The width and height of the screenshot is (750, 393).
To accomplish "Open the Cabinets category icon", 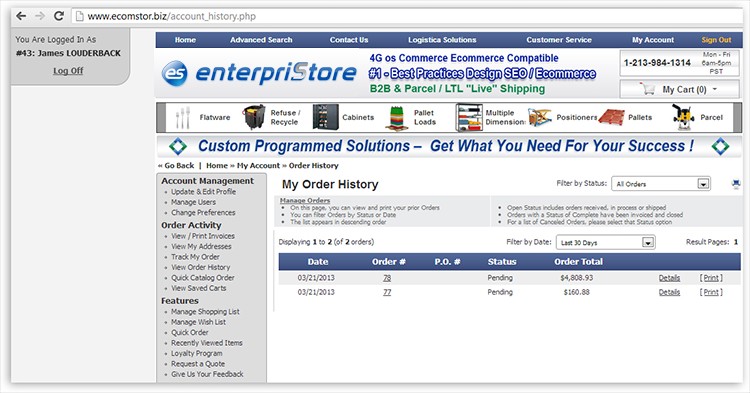I will point(325,117).
